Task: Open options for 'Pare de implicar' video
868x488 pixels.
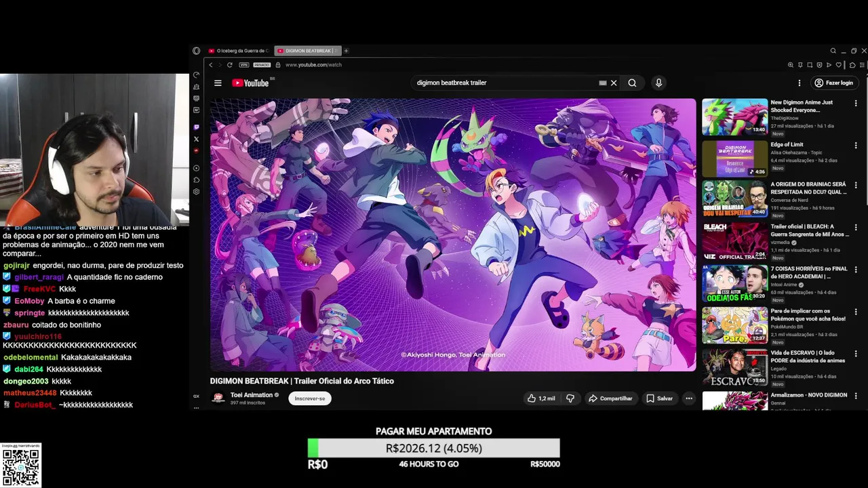Action: point(856,312)
